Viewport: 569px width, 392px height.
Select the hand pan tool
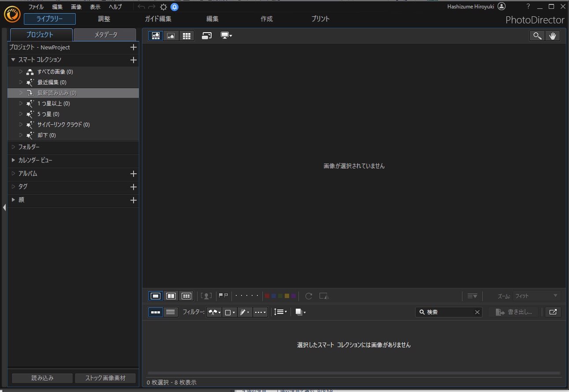(552, 36)
